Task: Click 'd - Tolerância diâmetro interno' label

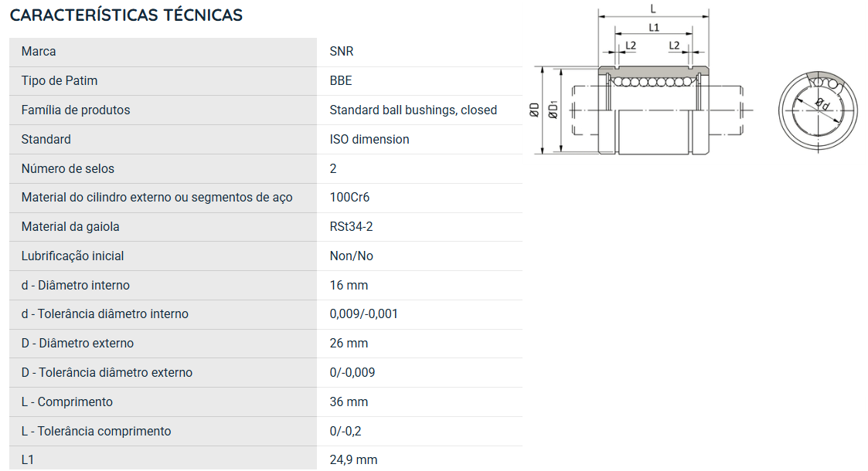Action: pyautogui.click(x=105, y=314)
